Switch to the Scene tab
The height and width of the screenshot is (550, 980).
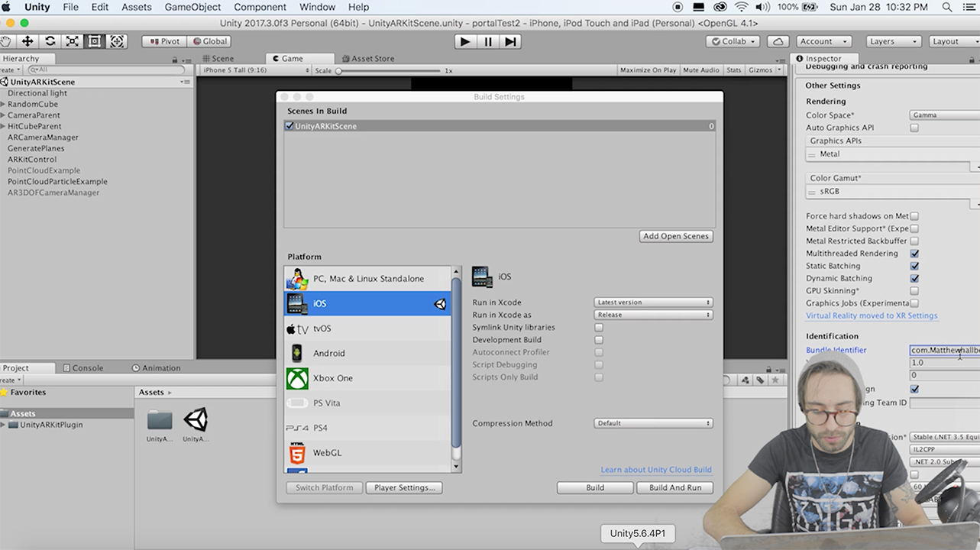click(218, 58)
